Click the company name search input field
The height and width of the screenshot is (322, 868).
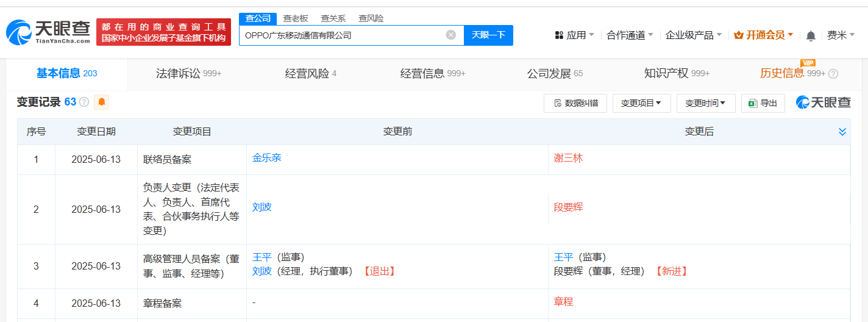[341, 35]
